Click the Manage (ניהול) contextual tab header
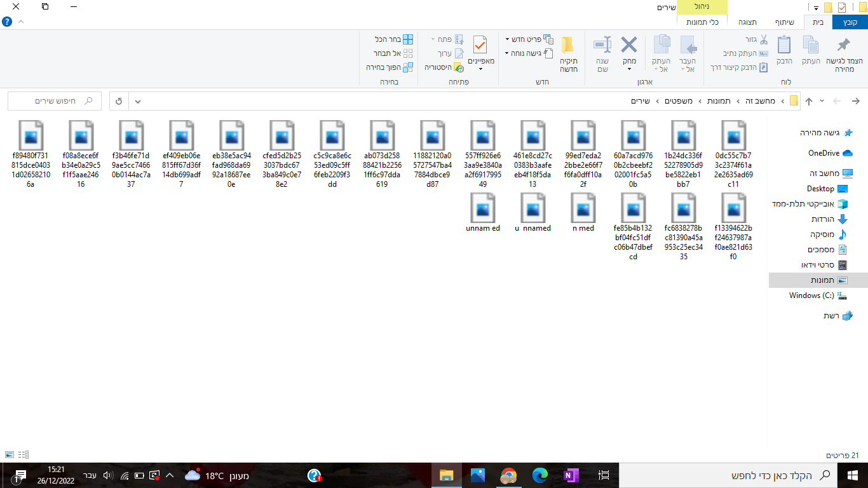The height and width of the screenshot is (488, 868). pyautogui.click(x=702, y=7)
